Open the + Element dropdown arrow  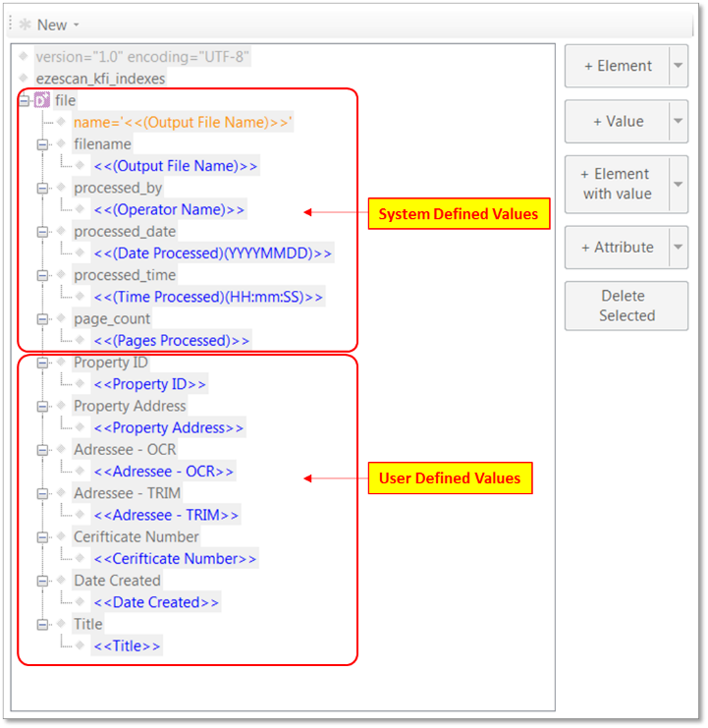tap(678, 66)
